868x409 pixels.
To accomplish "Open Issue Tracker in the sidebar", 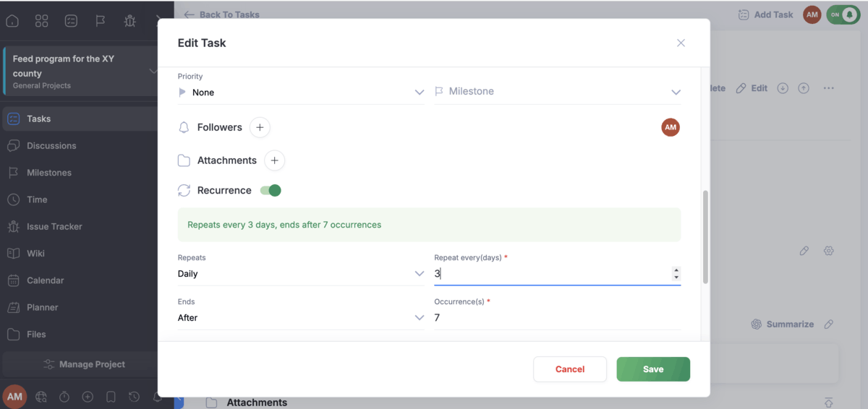I will (x=80, y=226).
